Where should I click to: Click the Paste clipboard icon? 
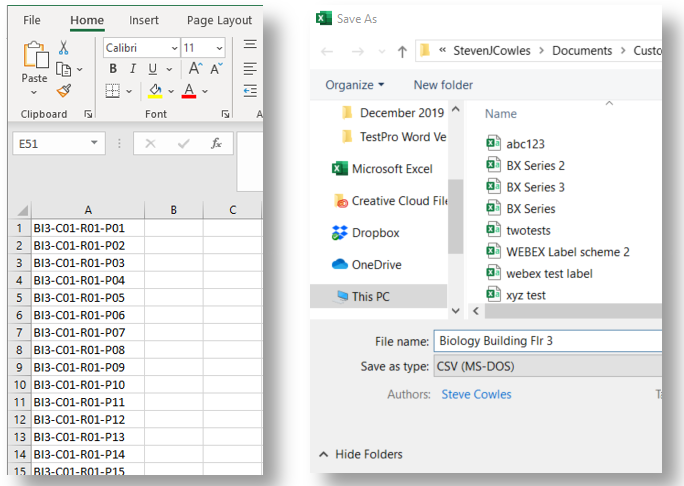pyautogui.click(x=35, y=55)
